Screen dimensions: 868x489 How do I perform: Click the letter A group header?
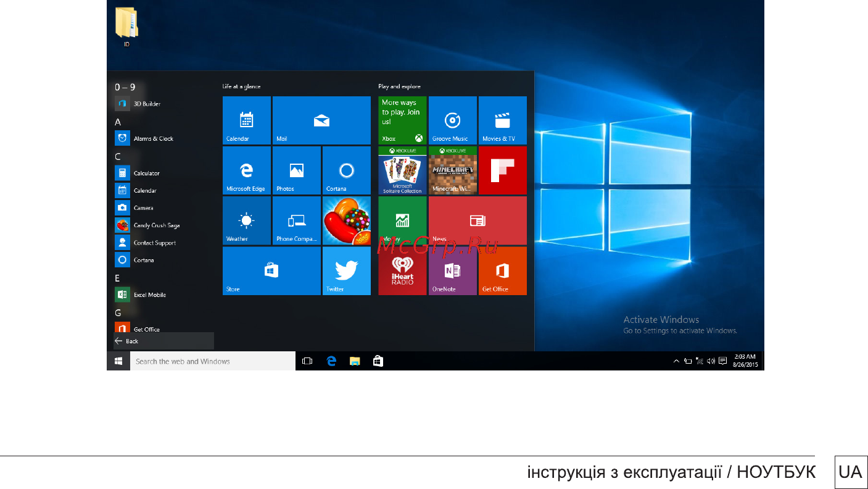pos(118,122)
